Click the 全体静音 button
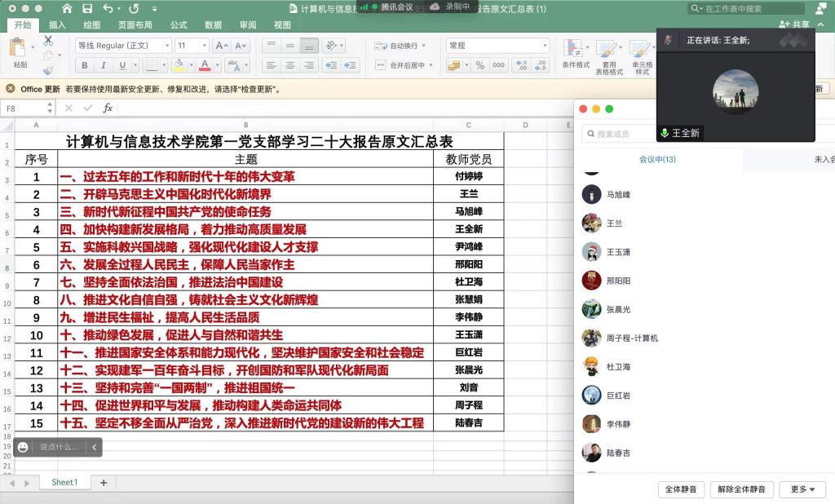This screenshot has width=835, height=504. pos(681,489)
